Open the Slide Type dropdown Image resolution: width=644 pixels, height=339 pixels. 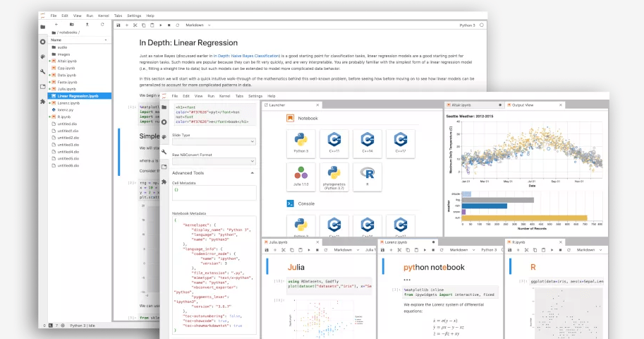(x=214, y=141)
